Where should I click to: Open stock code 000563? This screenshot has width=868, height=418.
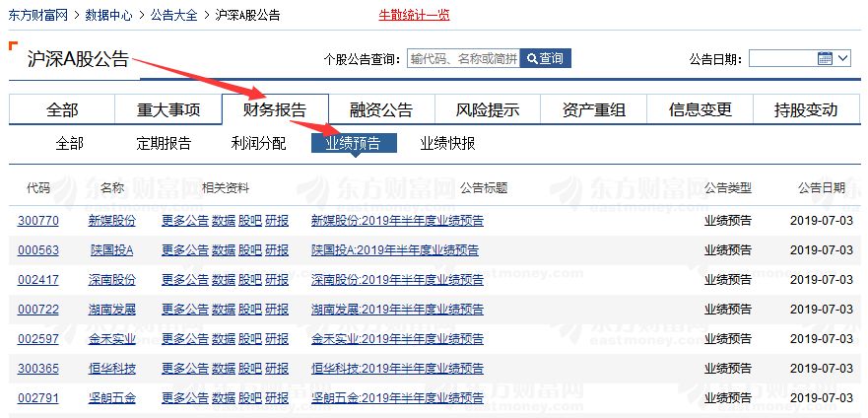point(38,250)
